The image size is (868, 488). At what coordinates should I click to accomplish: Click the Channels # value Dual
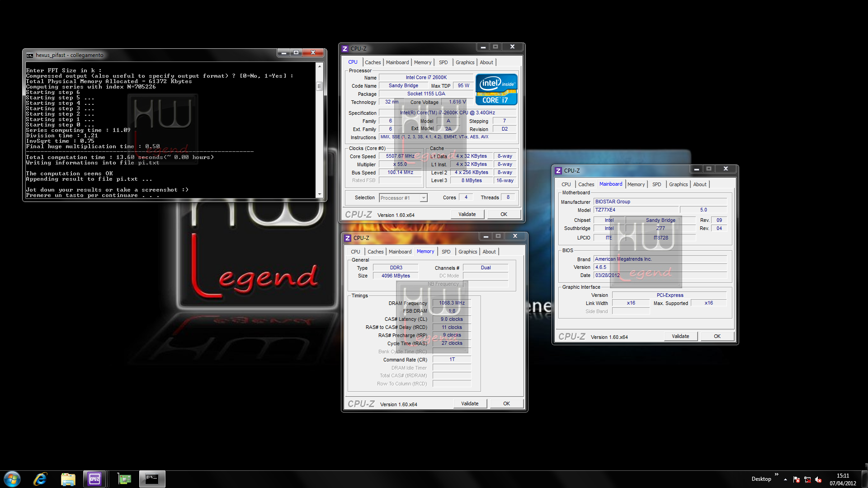tap(486, 268)
